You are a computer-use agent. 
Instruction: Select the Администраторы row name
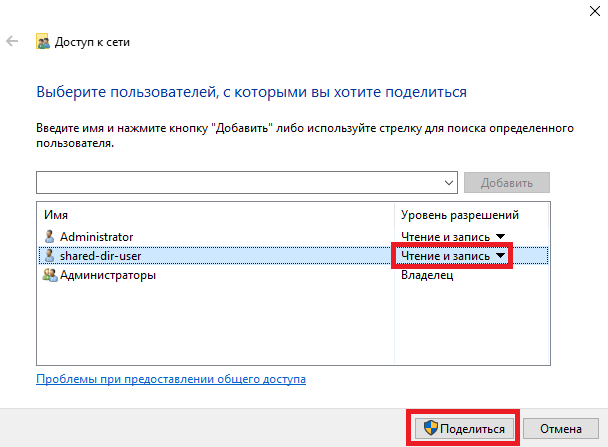coord(108,275)
